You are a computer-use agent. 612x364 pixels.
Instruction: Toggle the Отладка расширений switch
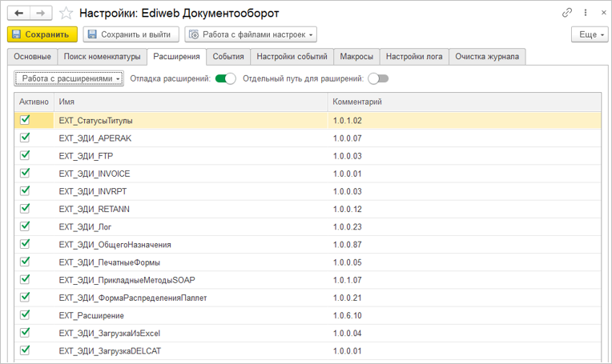coord(226,78)
